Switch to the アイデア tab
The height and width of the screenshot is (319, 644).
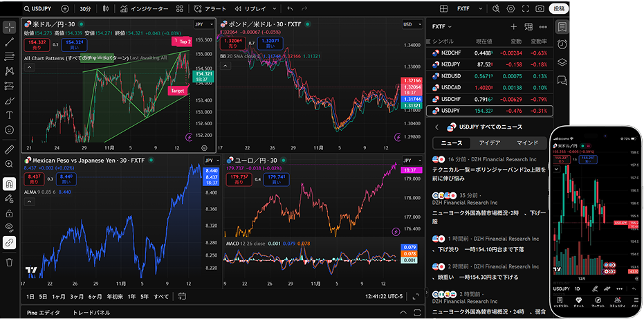[x=490, y=143]
